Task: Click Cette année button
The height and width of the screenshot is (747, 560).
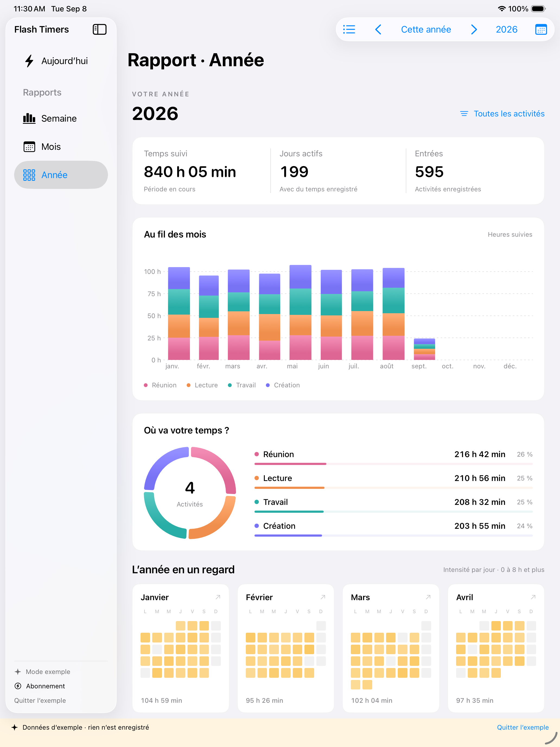Action: [x=426, y=29]
